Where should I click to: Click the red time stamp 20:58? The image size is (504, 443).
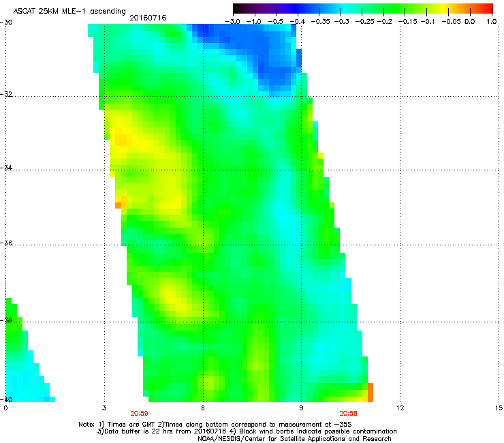(x=349, y=414)
